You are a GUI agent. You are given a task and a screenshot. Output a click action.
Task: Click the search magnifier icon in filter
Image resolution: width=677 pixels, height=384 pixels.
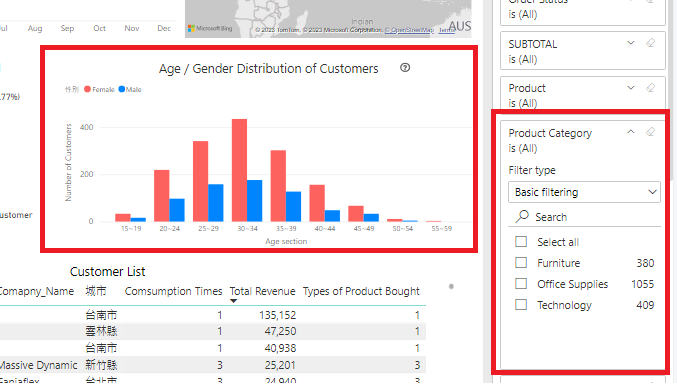[x=522, y=216]
